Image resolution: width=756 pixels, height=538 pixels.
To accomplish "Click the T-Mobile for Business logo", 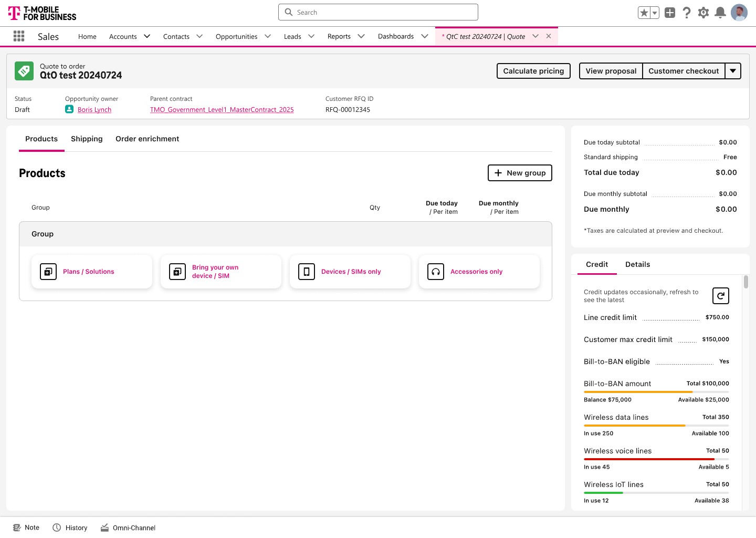I will [x=42, y=13].
